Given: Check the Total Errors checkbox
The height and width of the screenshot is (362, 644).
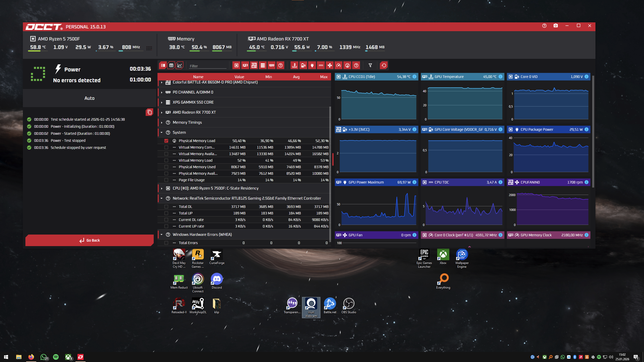Looking at the screenshot, I should [166, 243].
